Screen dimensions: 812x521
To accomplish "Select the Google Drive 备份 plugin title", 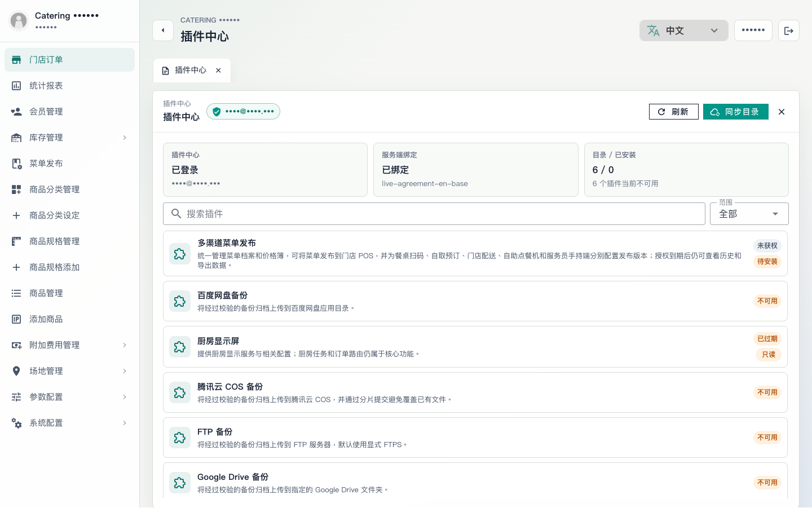I will pos(233,477).
